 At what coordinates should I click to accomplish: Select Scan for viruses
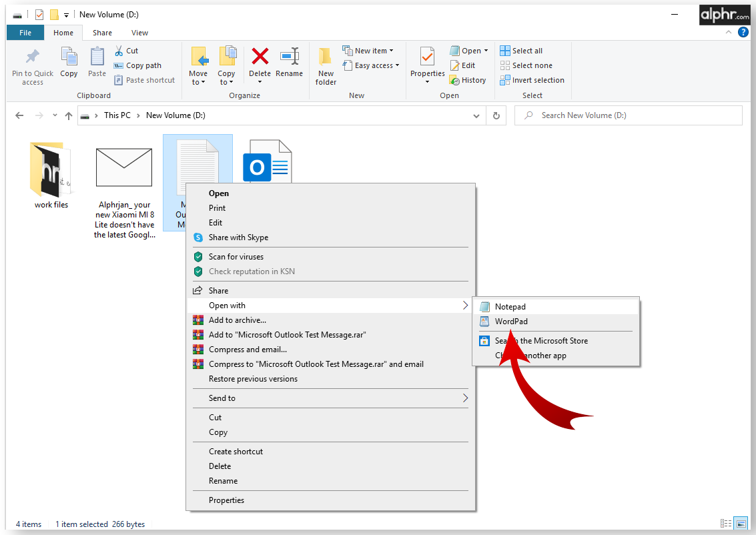coord(330,257)
